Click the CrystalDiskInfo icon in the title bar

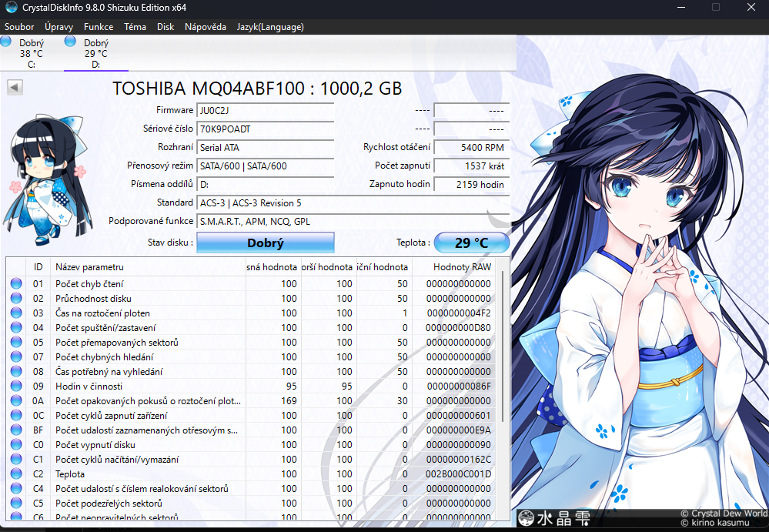pyautogui.click(x=11, y=8)
